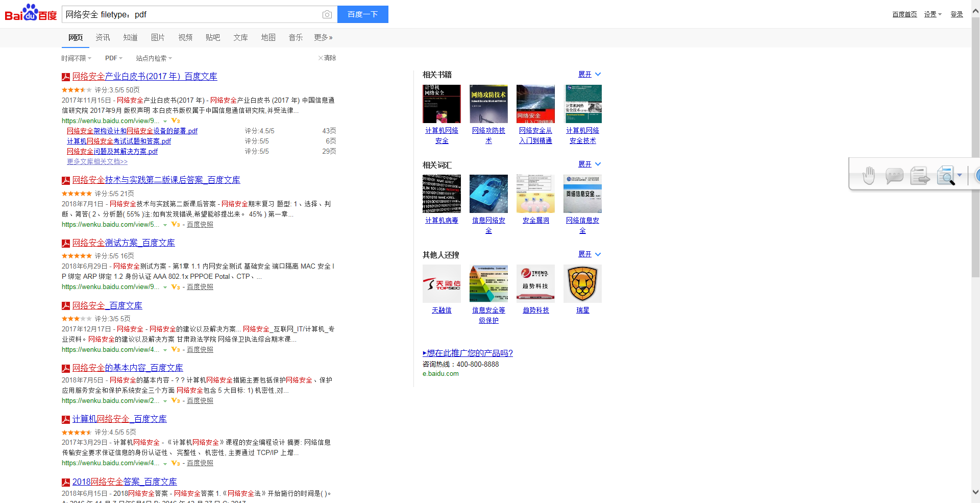Open image search via the camera icon
This screenshot has height=503, width=980.
point(327,15)
